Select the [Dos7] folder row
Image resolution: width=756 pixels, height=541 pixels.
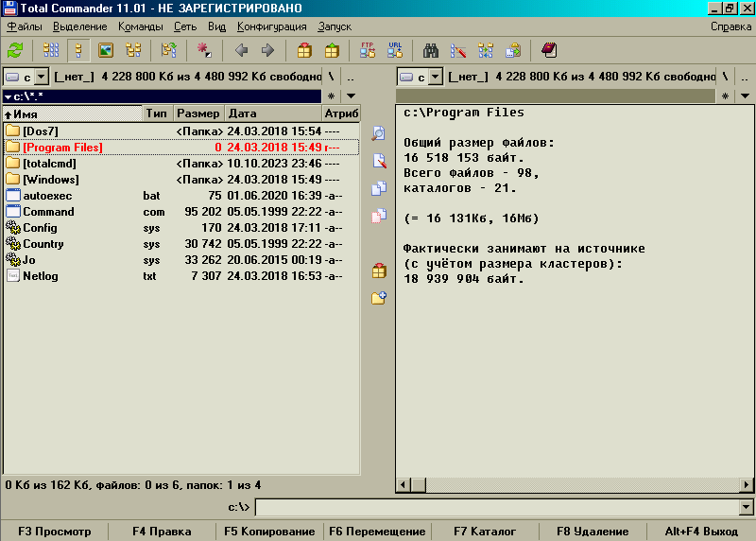click(181, 131)
